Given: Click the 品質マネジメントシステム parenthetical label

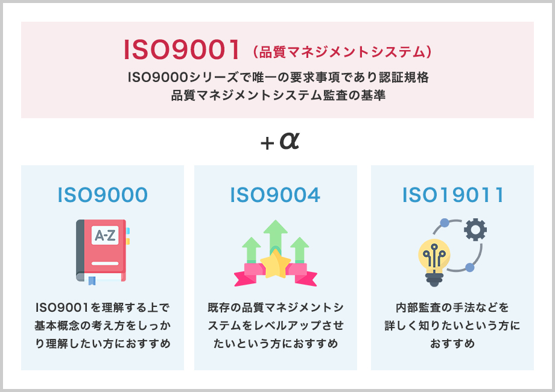Looking at the screenshot, I should [x=341, y=52].
